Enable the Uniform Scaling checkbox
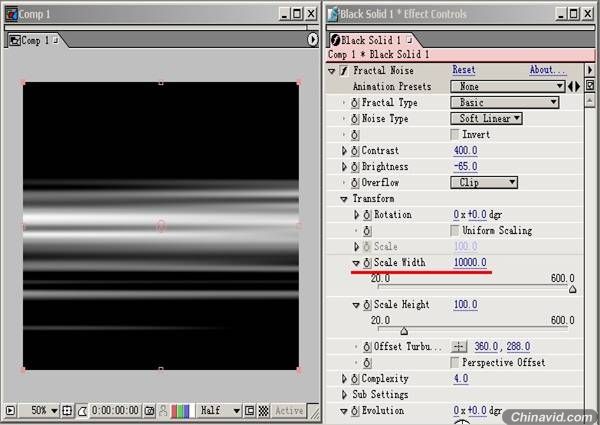600x425 pixels. pos(455,231)
